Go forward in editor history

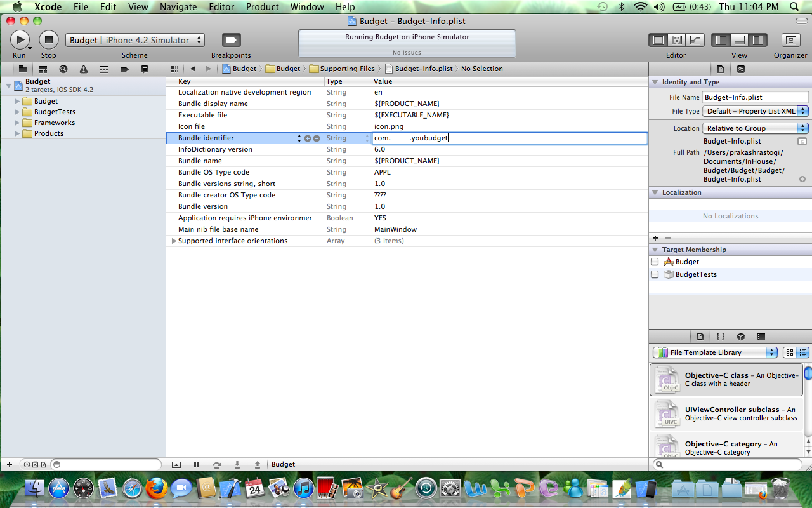[209, 69]
